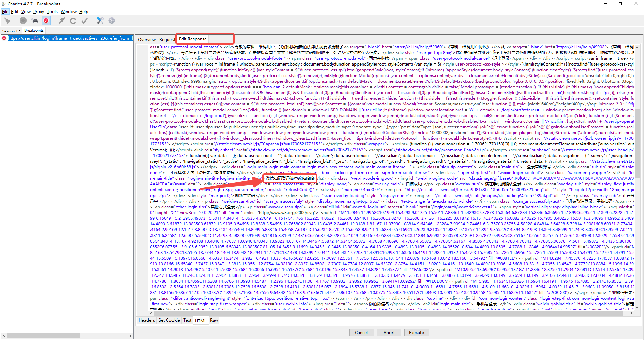Switch to the Session 1 tab
Viewport: 644px width, 340px height.
point(11,31)
